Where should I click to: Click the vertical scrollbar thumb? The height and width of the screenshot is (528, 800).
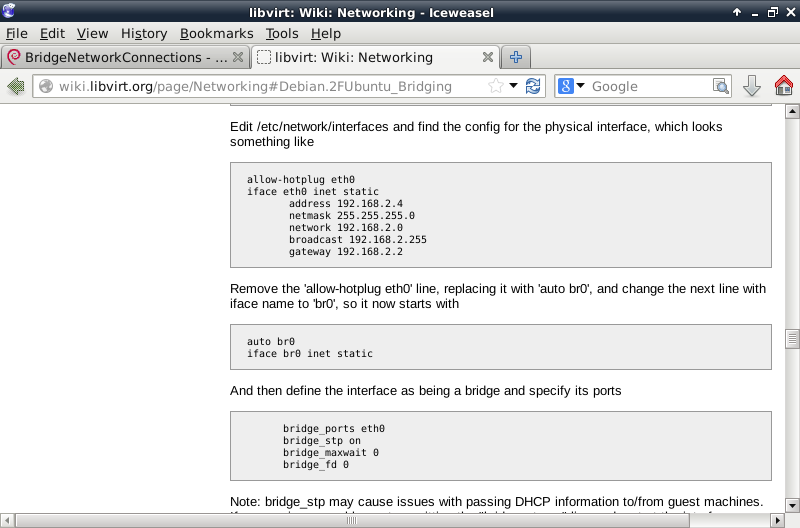coord(792,338)
